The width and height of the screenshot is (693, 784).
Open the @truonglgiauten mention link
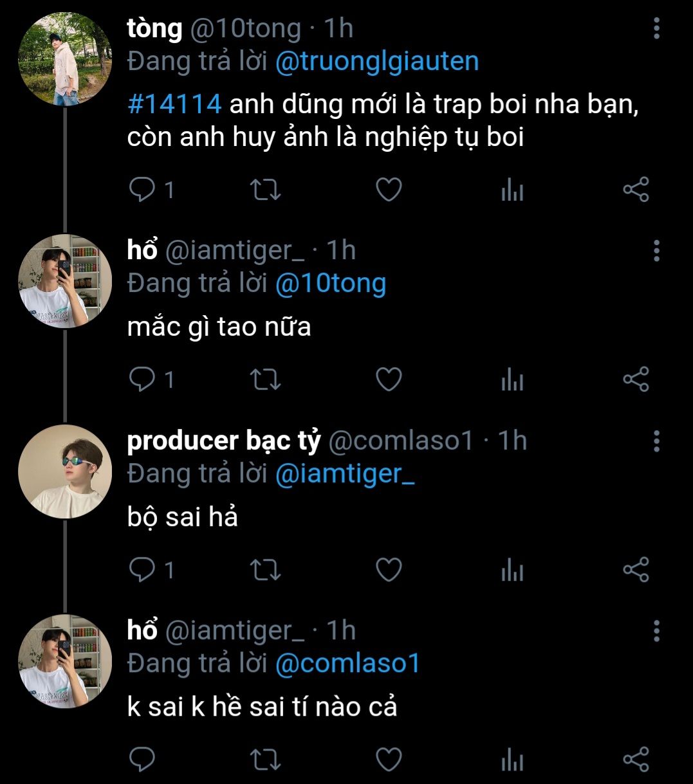click(377, 62)
